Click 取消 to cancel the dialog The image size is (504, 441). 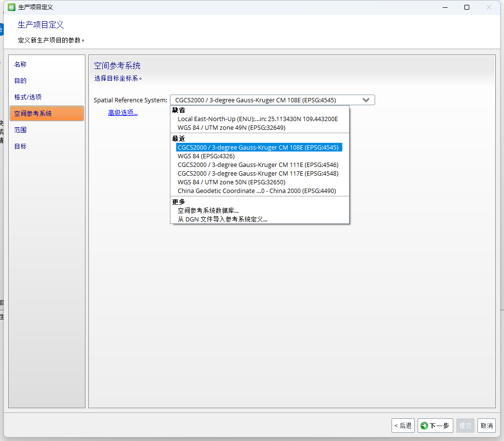click(x=486, y=426)
